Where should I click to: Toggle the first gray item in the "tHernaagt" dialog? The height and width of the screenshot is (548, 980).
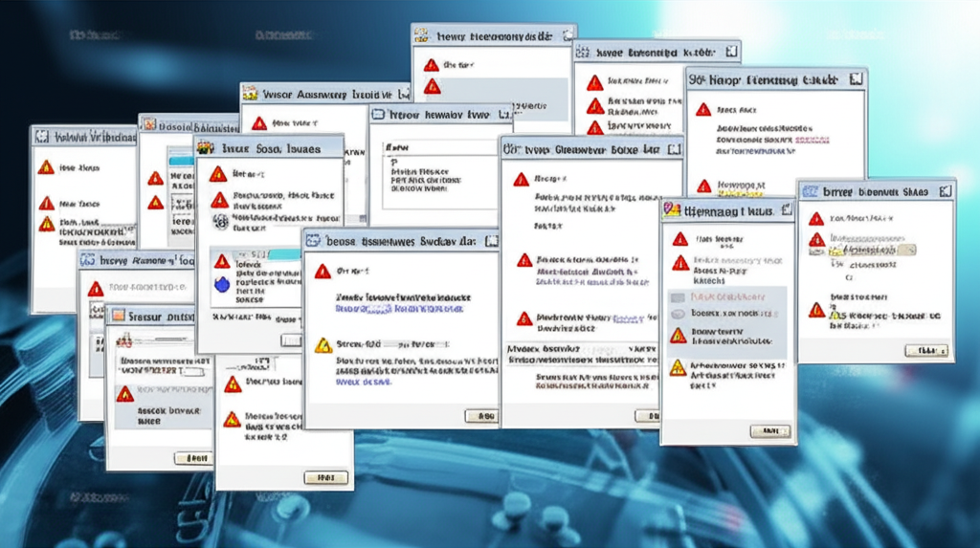[678, 296]
